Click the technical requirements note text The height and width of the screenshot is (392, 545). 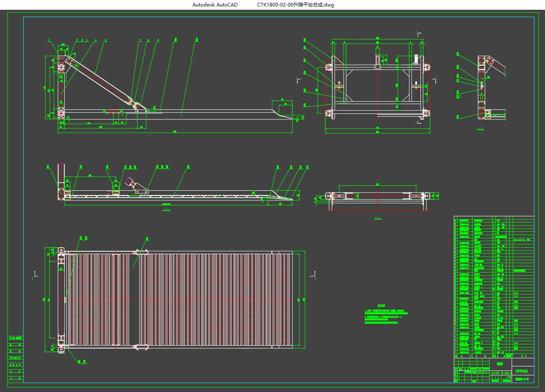386,314
